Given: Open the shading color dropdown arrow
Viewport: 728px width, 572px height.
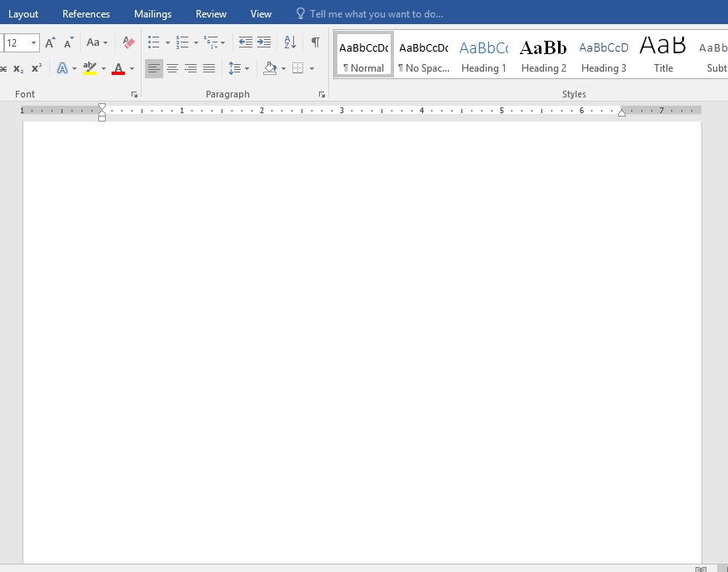Looking at the screenshot, I should click(x=284, y=69).
